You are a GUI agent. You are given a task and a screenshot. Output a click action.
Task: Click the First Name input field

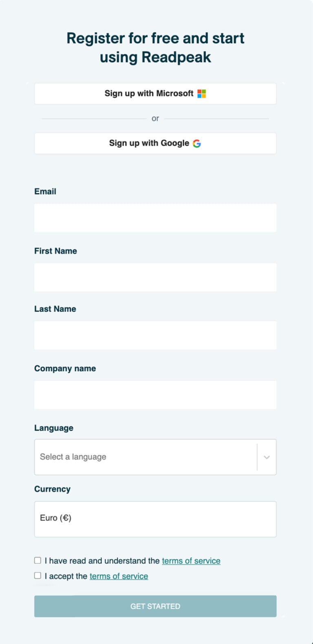click(155, 277)
